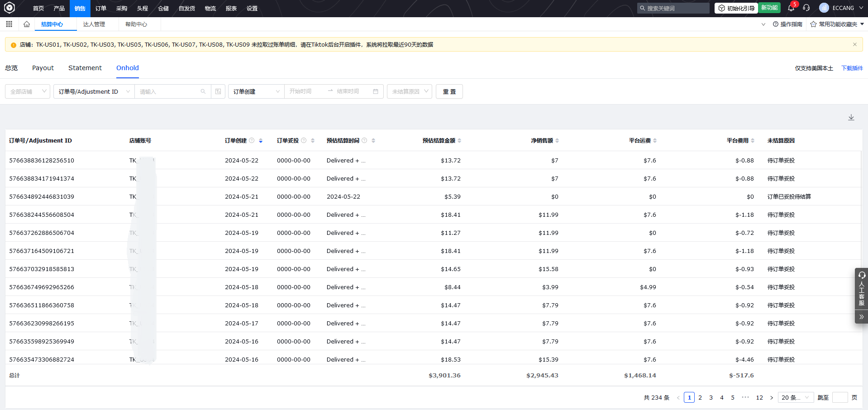Click order ID 576636749692965266

coord(42,287)
